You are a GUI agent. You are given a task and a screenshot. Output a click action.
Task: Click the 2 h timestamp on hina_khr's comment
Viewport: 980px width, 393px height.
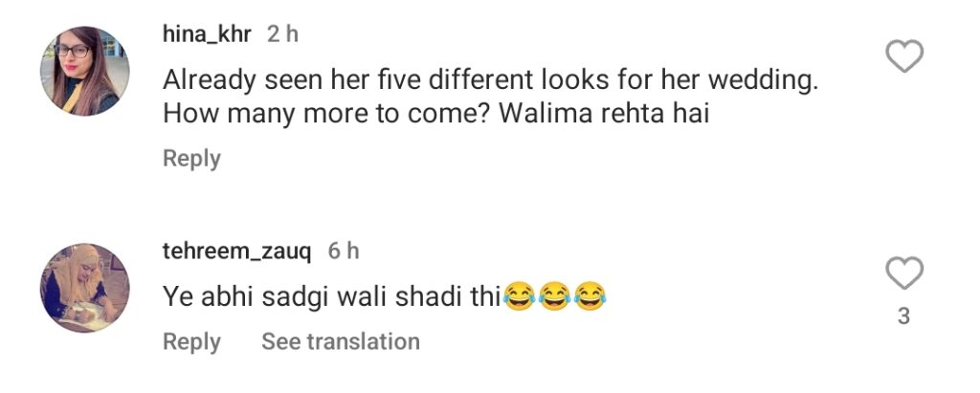click(x=282, y=34)
